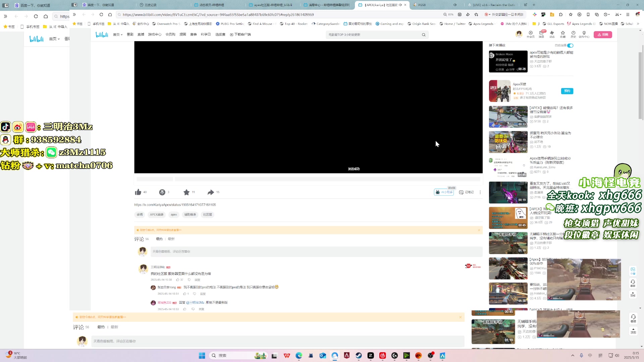Click the 预约 button on the Apex英雄 card
Viewport: 644px width, 362px height.
click(567, 91)
